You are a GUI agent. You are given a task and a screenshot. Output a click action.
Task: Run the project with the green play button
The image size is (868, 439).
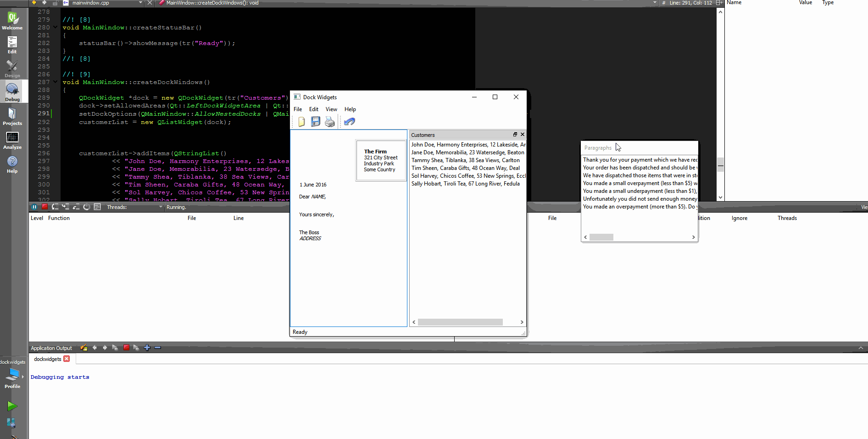pos(12,406)
